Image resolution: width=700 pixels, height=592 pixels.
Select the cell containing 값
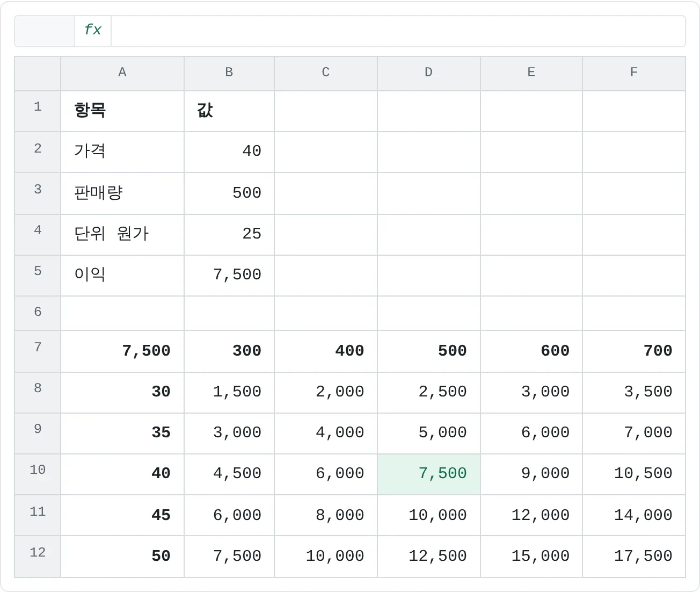(229, 111)
